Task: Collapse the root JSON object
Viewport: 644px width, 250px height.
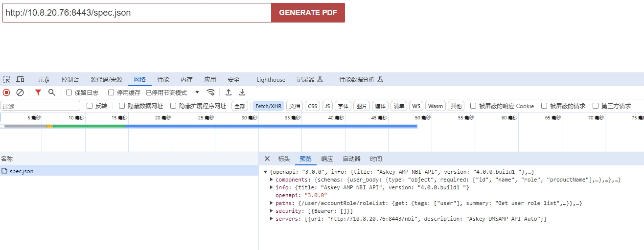Action: (266, 172)
